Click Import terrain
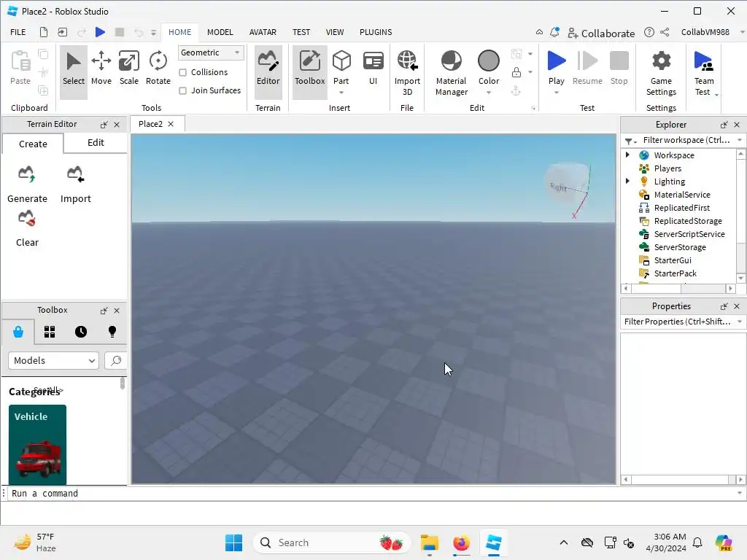The height and width of the screenshot is (560, 747). click(x=75, y=184)
